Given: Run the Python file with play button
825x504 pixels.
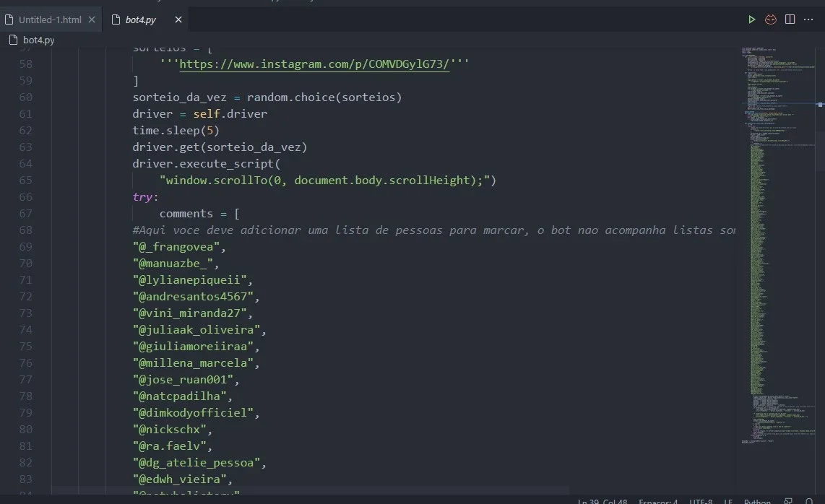Looking at the screenshot, I should (x=752, y=19).
